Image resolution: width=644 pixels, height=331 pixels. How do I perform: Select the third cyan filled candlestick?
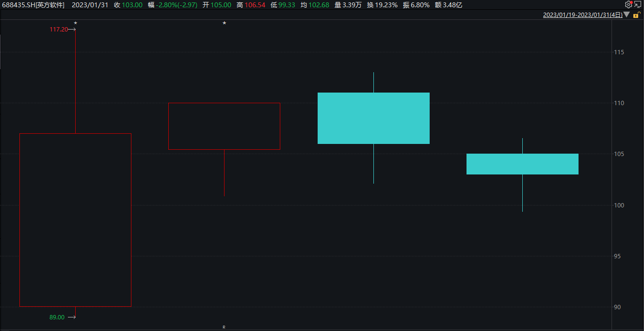click(373, 118)
